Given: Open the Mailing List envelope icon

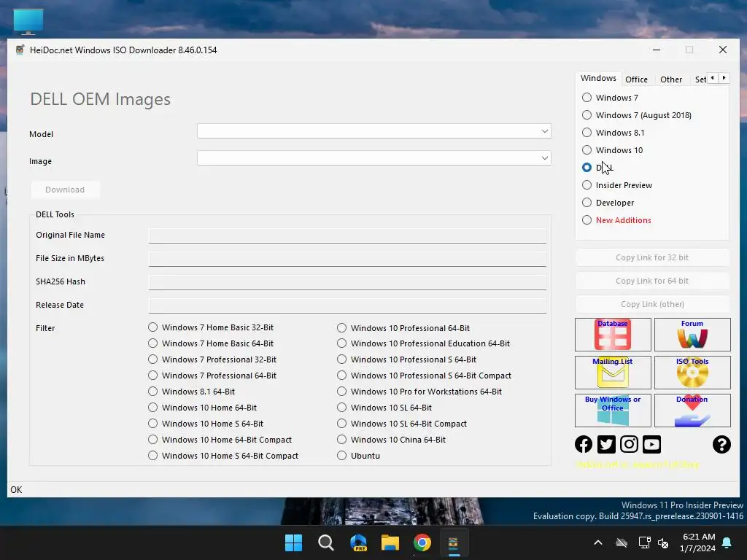Looking at the screenshot, I should click(613, 373).
